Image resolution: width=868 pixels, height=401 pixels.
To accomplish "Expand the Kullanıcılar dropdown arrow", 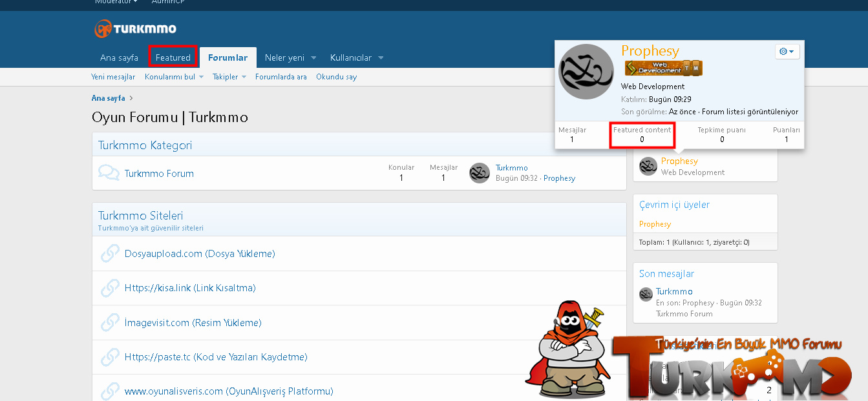I will (x=381, y=58).
